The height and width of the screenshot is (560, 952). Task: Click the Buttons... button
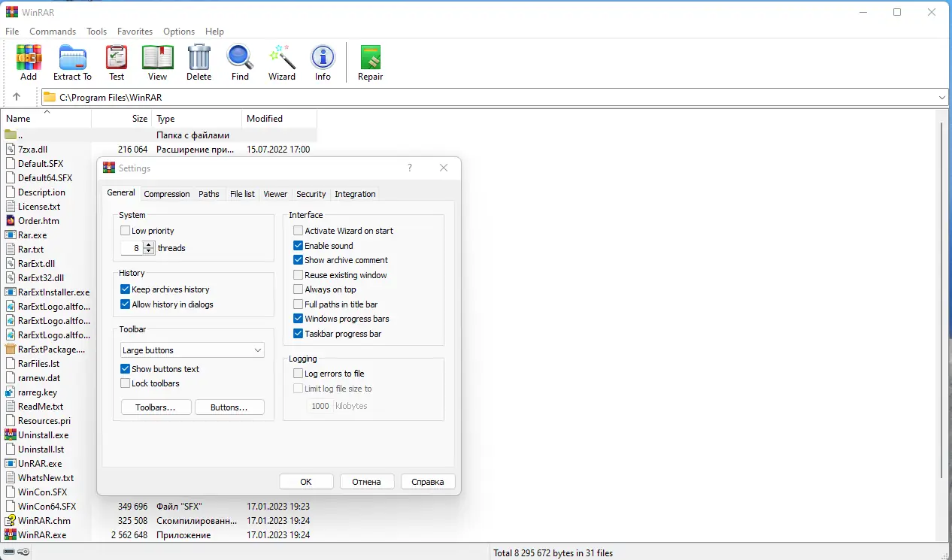pos(229,407)
